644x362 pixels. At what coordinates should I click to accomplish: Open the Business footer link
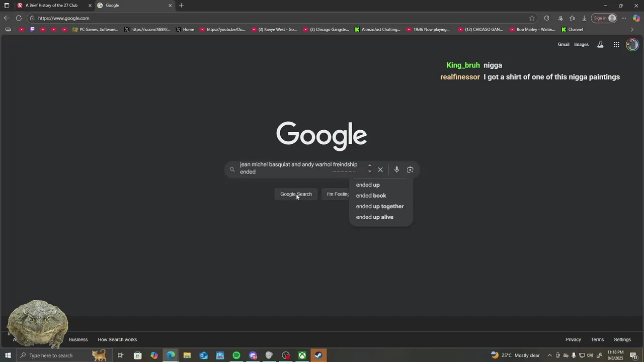(78, 339)
